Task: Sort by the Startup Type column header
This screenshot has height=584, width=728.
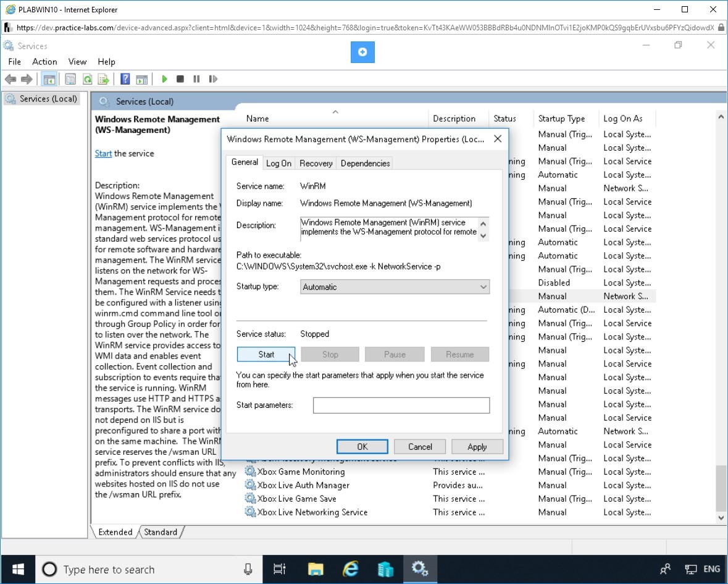Action: click(566, 119)
